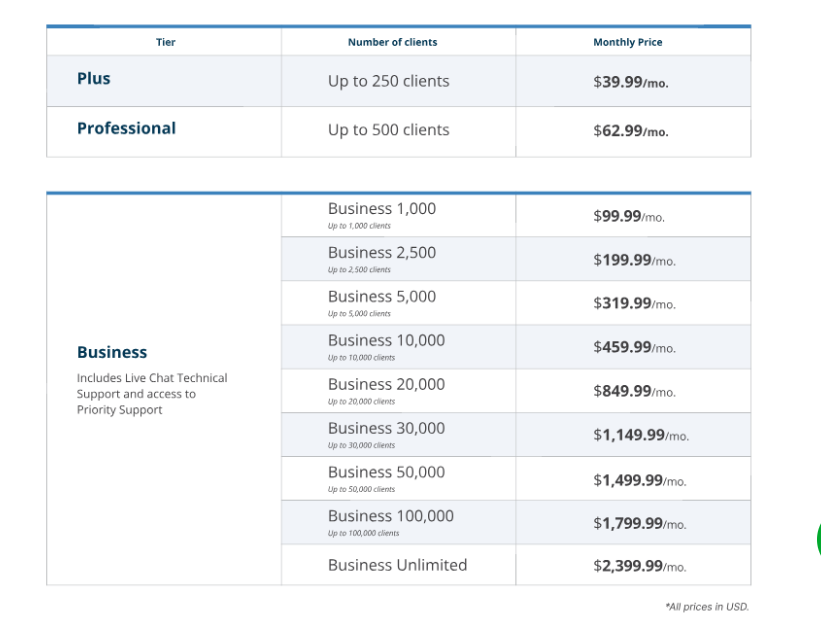The image size is (821, 633).
Task: Click the Number of clients column header
Action: pos(393,42)
